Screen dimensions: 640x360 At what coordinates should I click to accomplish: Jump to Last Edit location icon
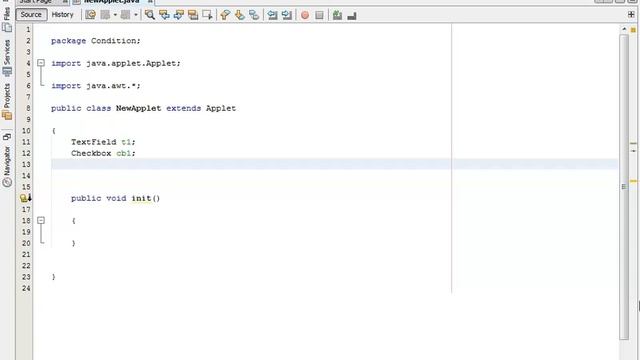(90, 15)
